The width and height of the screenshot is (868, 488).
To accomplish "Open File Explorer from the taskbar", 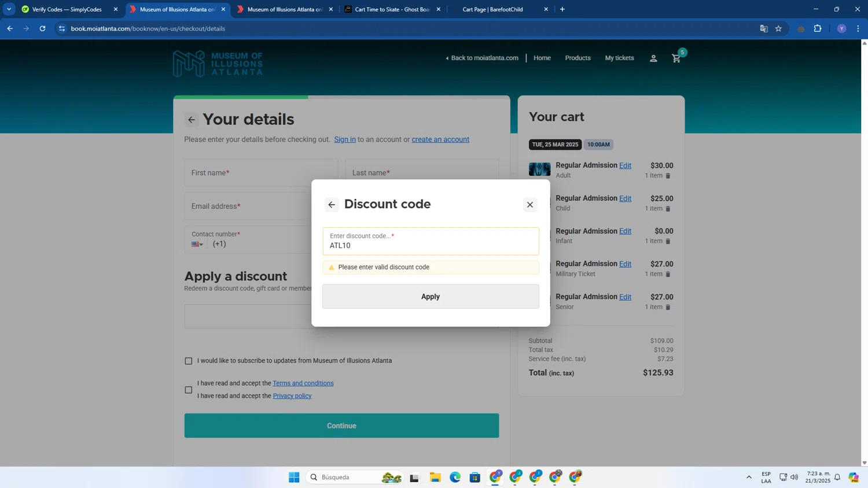I will 435,477.
